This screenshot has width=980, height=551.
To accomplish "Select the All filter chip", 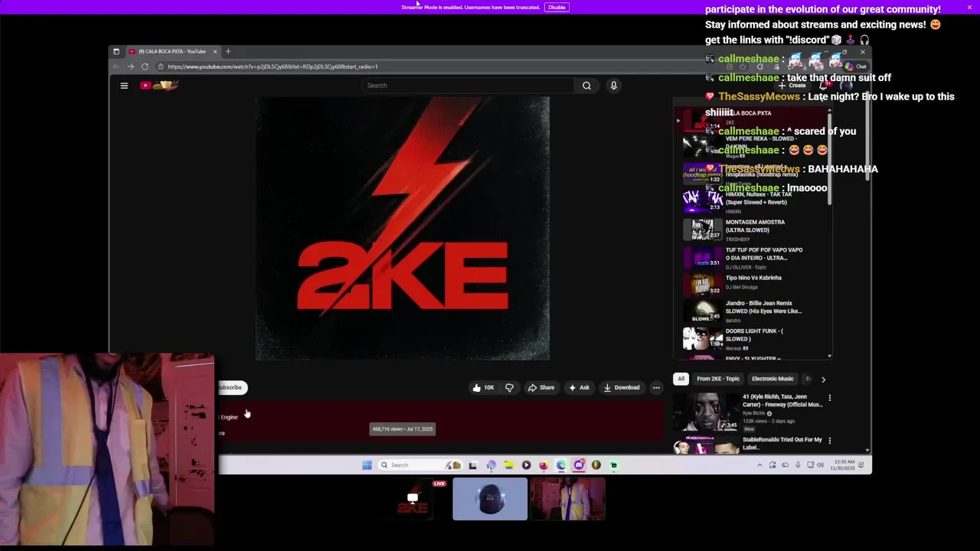I will click(x=681, y=379).
